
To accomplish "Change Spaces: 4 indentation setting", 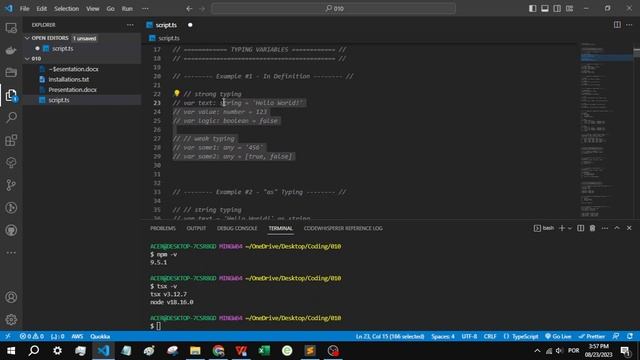I will coord(443,336).
